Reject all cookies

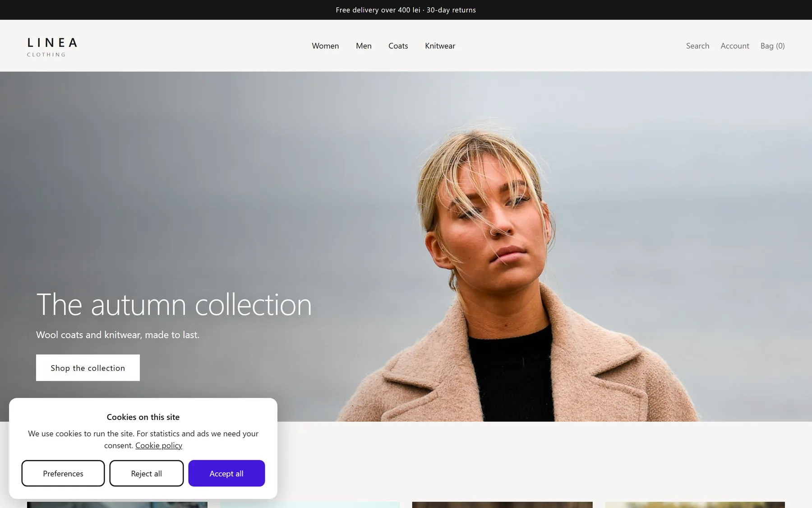pyautogui.click(x=147, y=473)
